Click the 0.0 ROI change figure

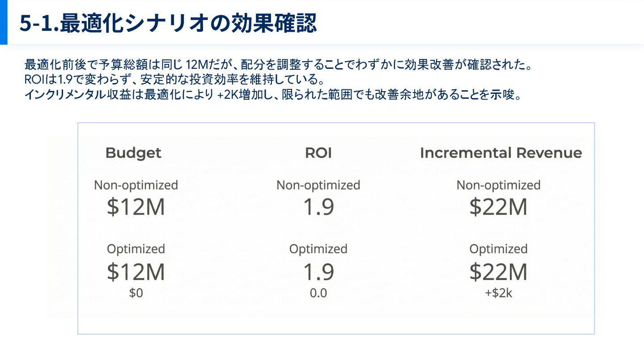pyautogui.click(x=318, y=293)
